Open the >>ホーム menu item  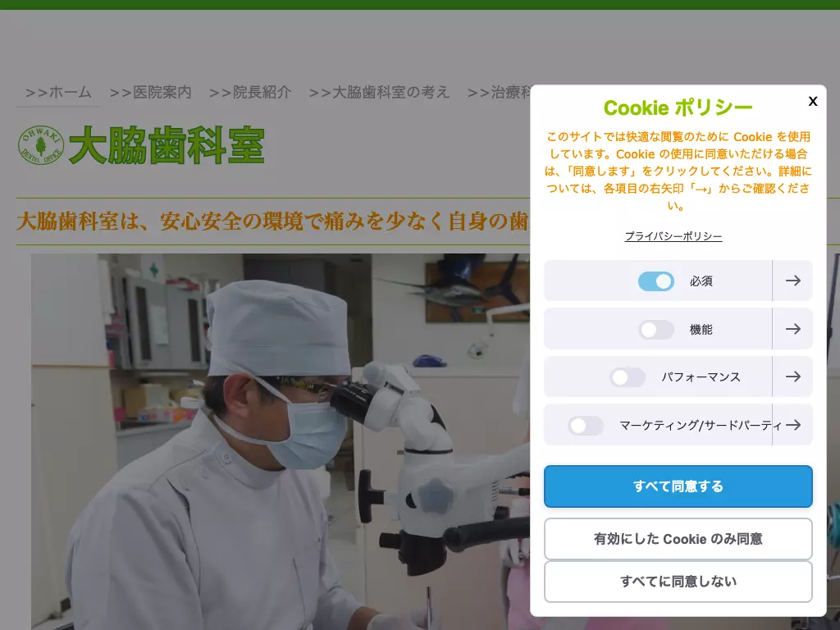tap(58, 92)
